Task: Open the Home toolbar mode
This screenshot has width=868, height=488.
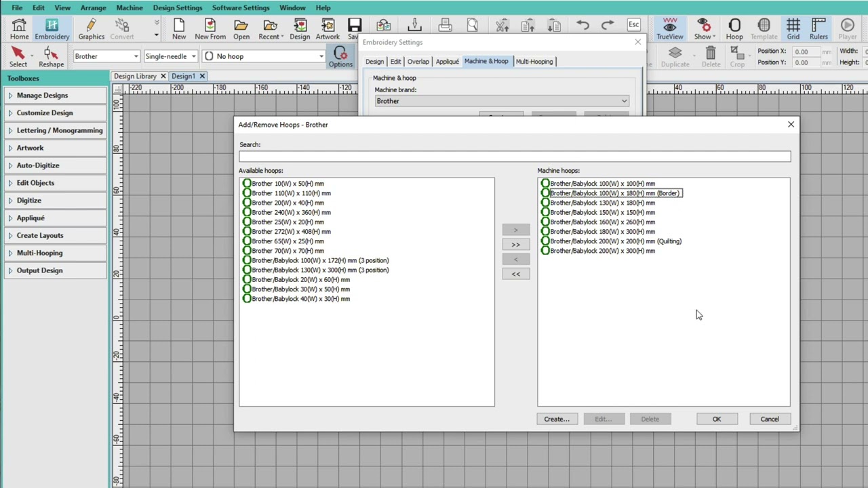Action: [19, 29]
